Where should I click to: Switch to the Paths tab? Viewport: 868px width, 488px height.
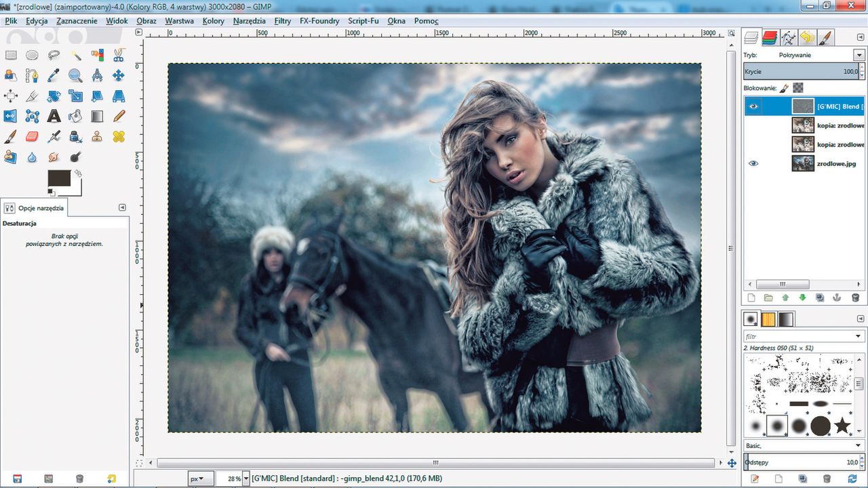click(x=788, y=37)
